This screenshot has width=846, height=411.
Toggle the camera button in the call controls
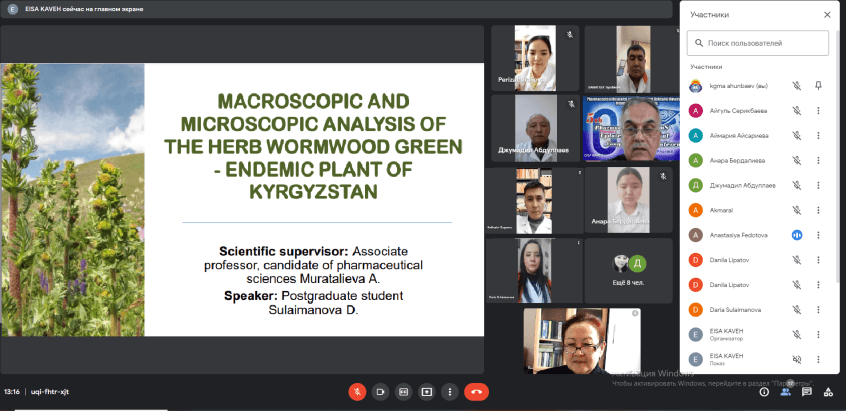pos(380,392)
